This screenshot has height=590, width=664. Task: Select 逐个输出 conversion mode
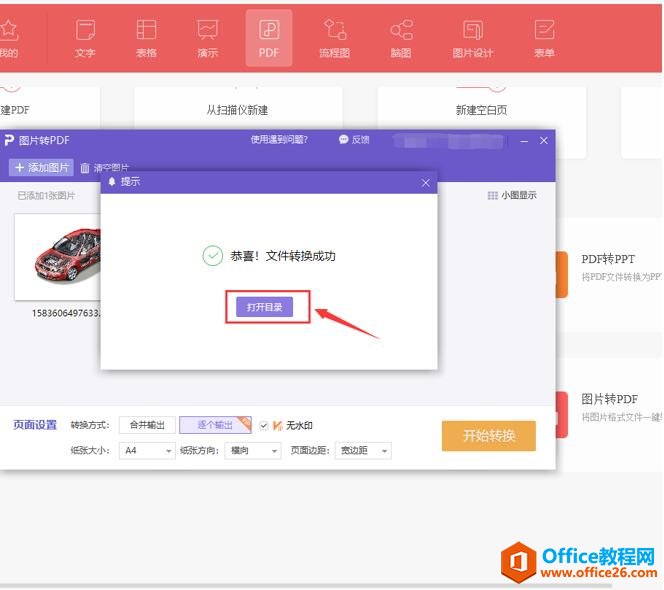click(x=215, y=425)
